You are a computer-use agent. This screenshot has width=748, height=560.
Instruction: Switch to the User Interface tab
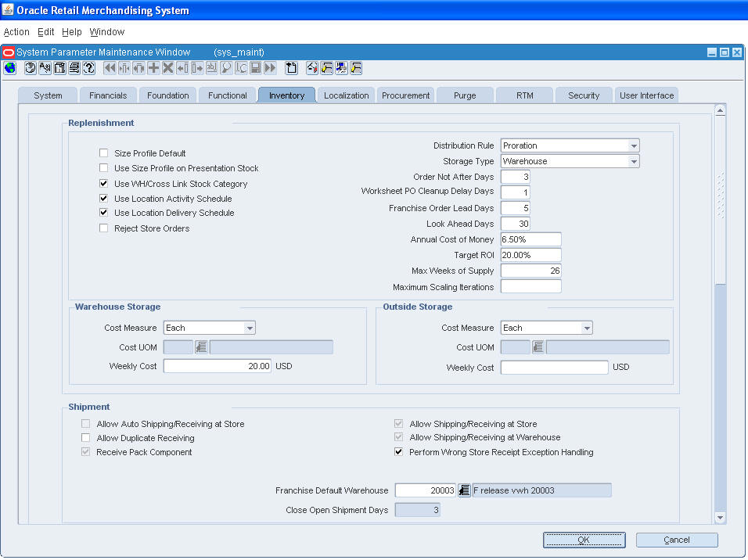point(647,95)
